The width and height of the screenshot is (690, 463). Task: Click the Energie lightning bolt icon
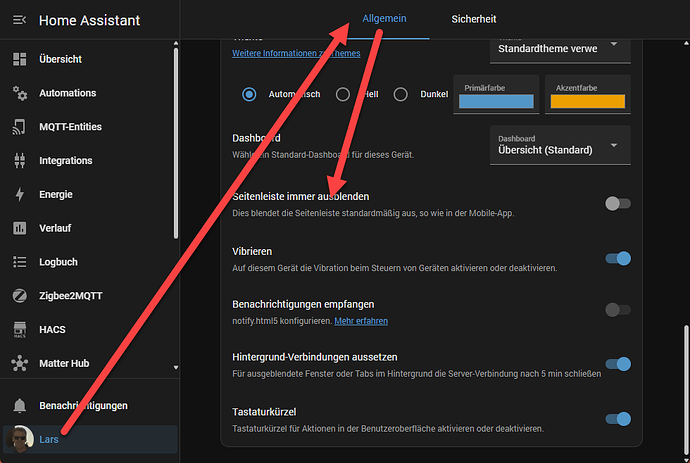coord(20,195)
